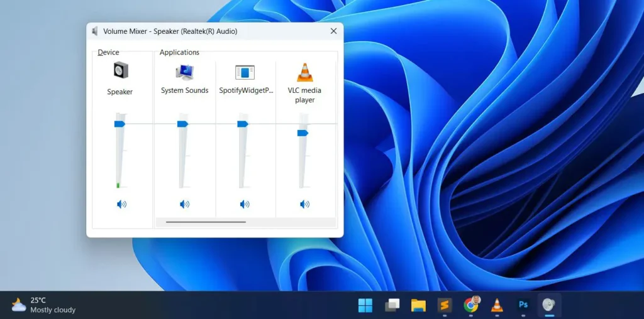
Task: Click the VLC media player label
Action: 305,95
